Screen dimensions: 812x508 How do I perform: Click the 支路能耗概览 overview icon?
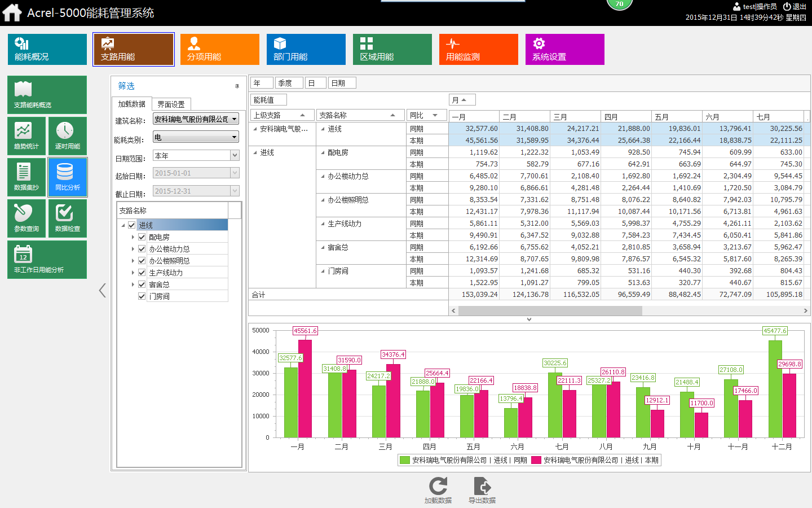click(x=47, y=94)
